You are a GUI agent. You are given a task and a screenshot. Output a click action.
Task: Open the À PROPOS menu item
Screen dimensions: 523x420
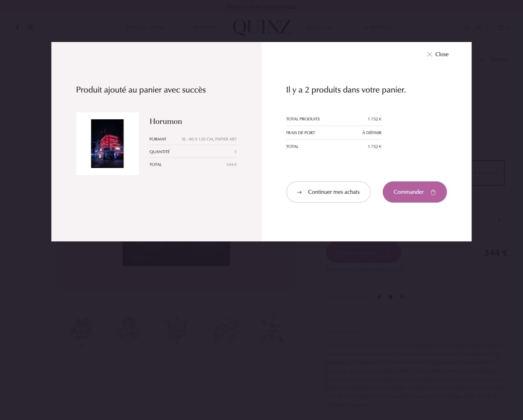(377, 28)
